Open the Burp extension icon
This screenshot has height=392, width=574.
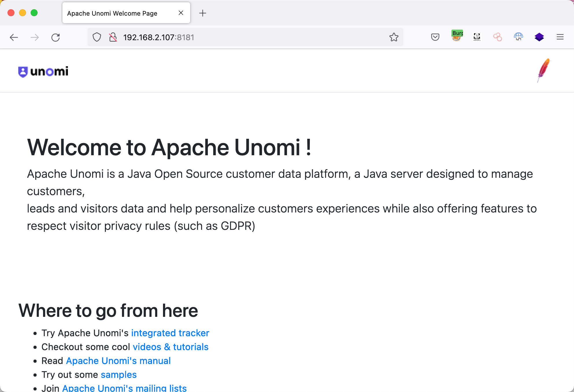457,36
